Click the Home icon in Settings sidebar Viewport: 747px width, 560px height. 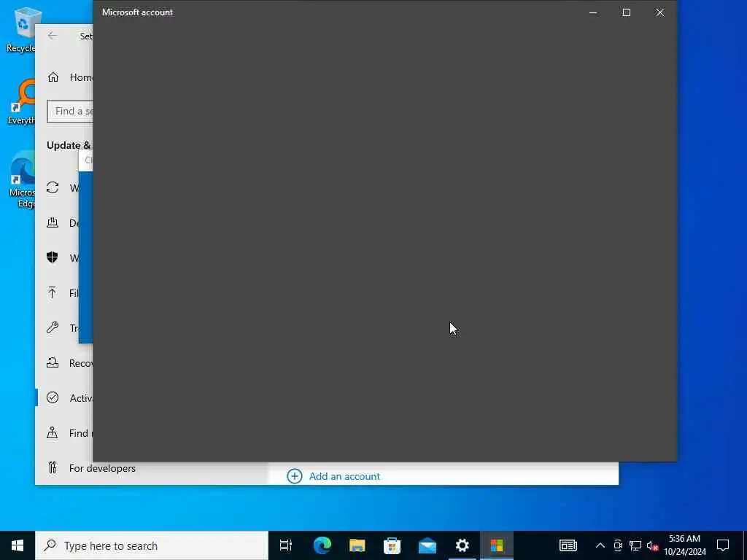click(x=53, y=77)
